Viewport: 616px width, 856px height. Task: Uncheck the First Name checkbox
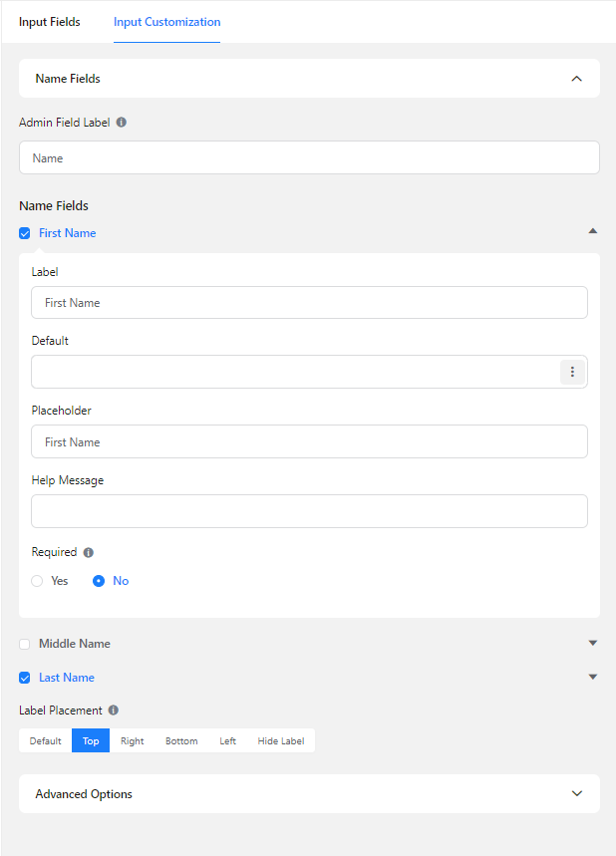(25, 233)
